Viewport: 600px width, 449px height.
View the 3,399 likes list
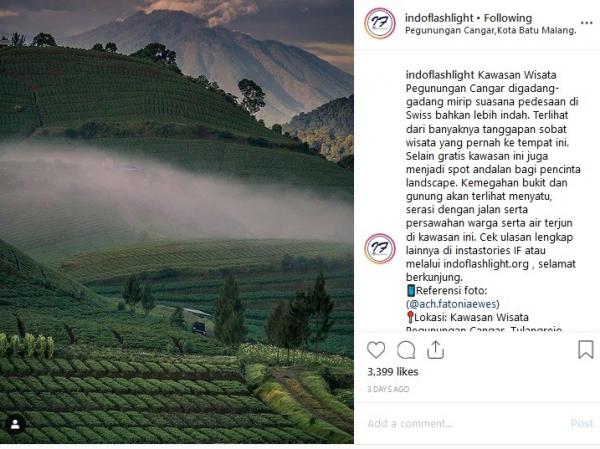coord(393,372)
